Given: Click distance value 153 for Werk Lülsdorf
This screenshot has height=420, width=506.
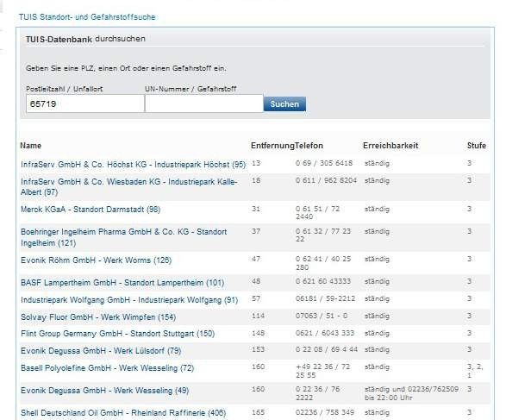Looking at the screenshot, I should [258, 349].
